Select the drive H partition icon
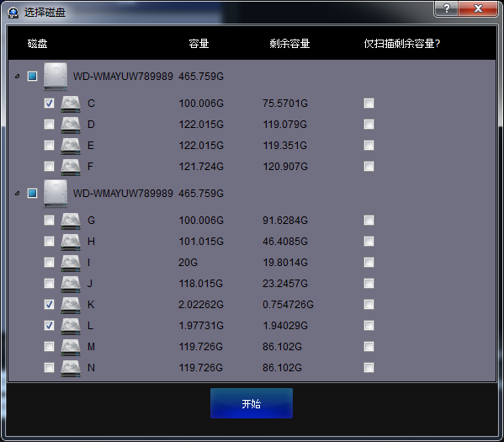 click(71, 242)
